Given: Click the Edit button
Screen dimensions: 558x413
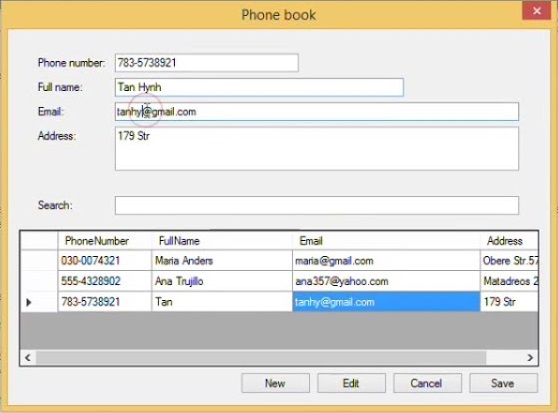Looking at the screenshot, I should click(x=351, y=383).
